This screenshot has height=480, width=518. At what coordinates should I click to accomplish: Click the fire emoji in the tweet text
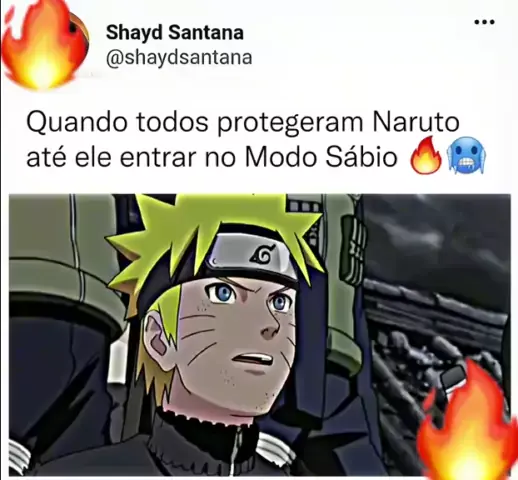point(427,155)
